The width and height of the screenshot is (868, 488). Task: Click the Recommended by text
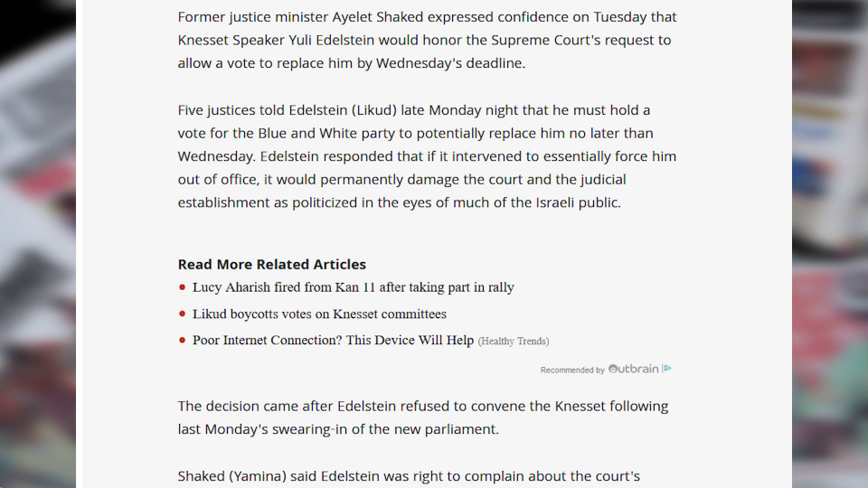[x=572, y=371]
